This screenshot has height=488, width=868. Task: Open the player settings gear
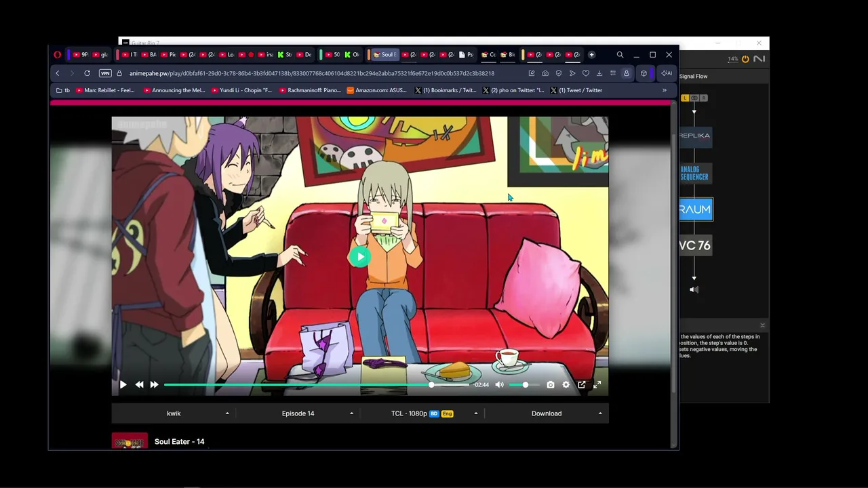point(566,384)
